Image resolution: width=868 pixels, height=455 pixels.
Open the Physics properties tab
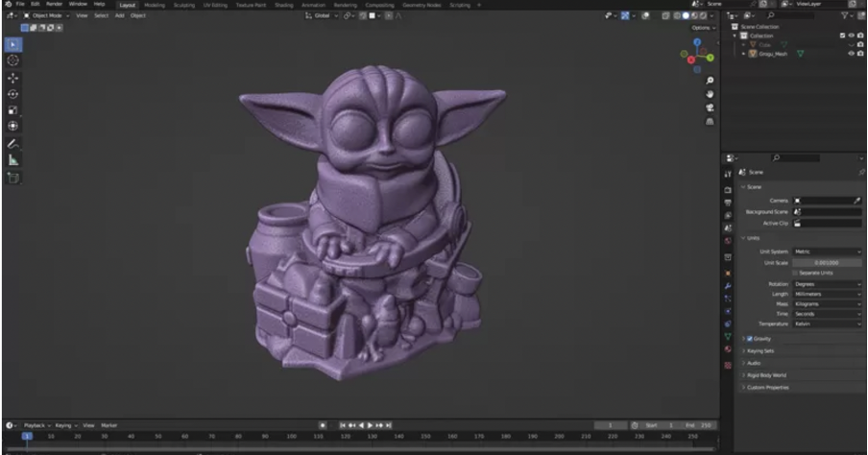point(728,311)
